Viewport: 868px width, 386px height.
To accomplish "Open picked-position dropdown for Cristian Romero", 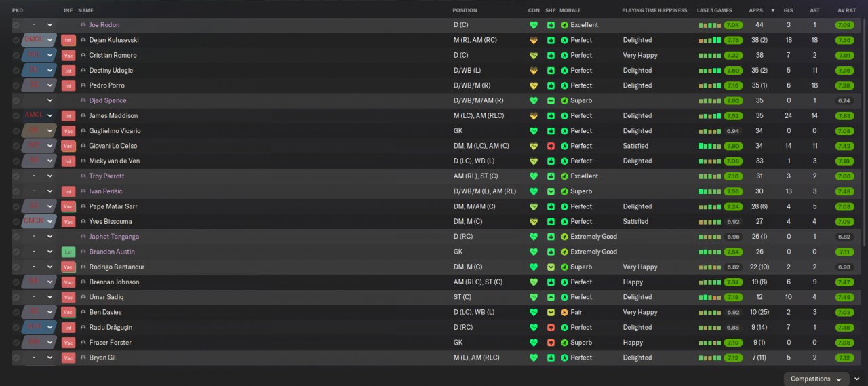I will click(39, 56).
